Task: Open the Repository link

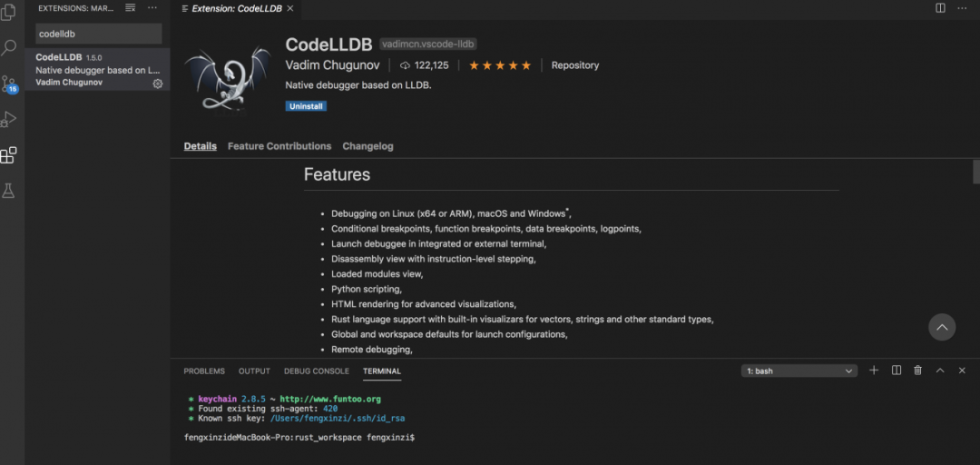Action: 575,65
